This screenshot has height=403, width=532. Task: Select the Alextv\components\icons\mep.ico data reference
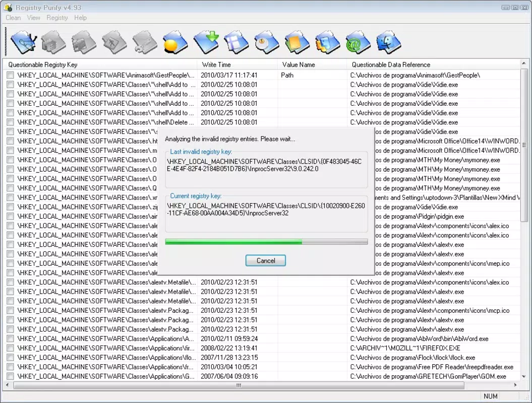click(442, 263)
